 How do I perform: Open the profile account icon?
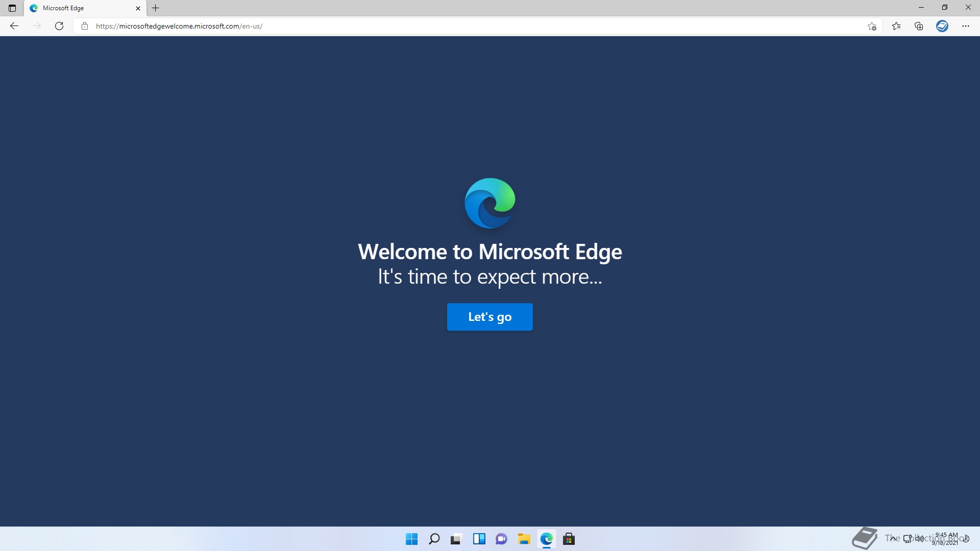(x=942, y=26)
